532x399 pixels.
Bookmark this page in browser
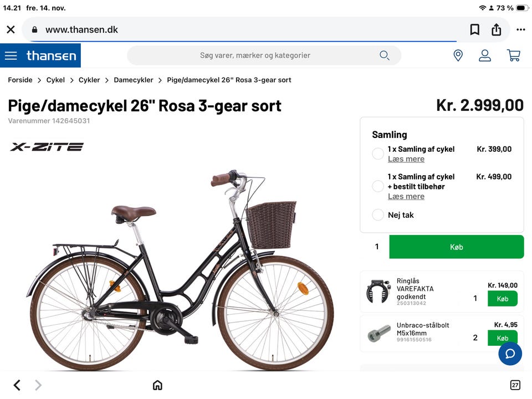point(475,29)
